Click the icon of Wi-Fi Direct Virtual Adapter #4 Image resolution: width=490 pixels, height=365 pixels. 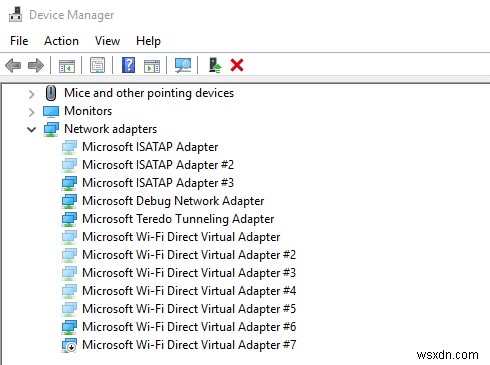point(69,291)
